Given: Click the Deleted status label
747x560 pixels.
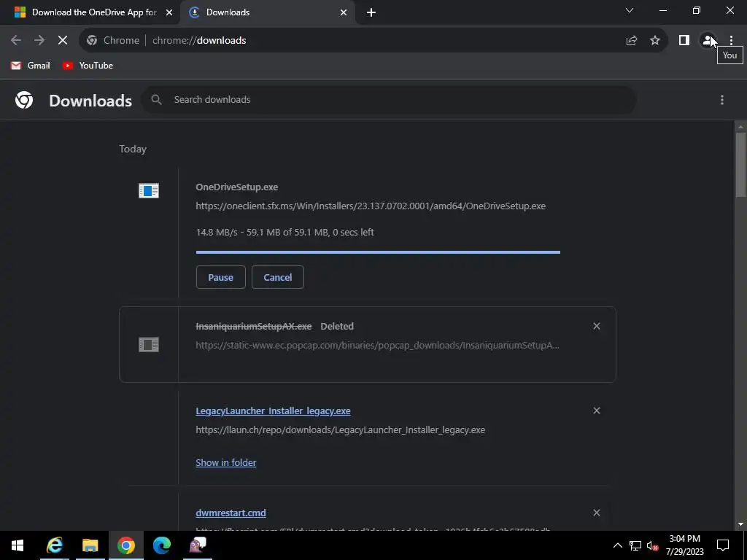Looking at the screenshot, I should 337,326.
